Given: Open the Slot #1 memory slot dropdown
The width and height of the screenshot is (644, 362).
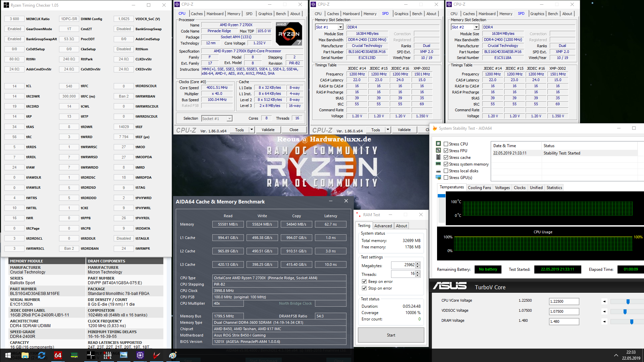Looking at the screenshot, I should point(340,27).
